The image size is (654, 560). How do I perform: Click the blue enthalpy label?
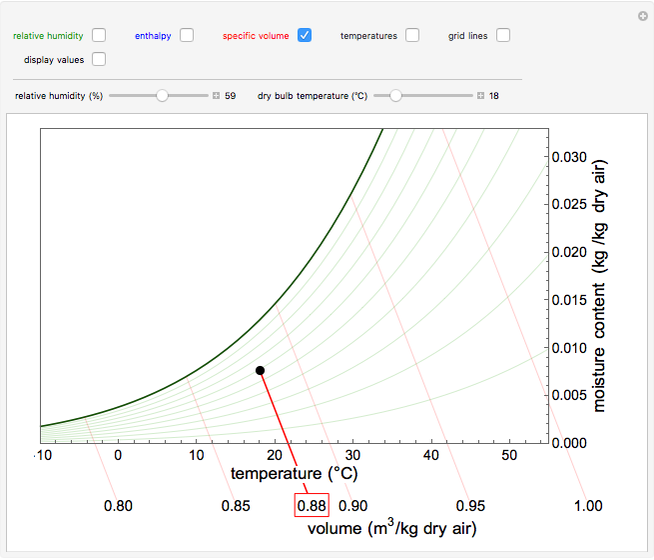(153, 36)
